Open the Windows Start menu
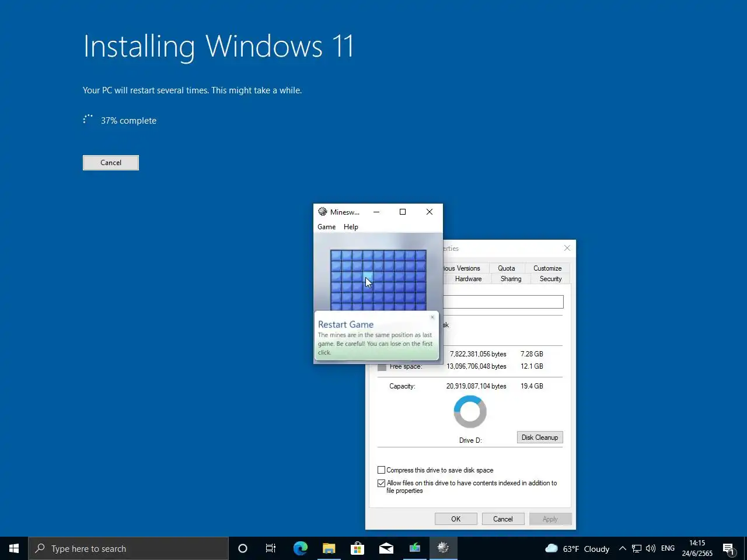The height and width of the screenshot is (560, 747). coord(14,548)
